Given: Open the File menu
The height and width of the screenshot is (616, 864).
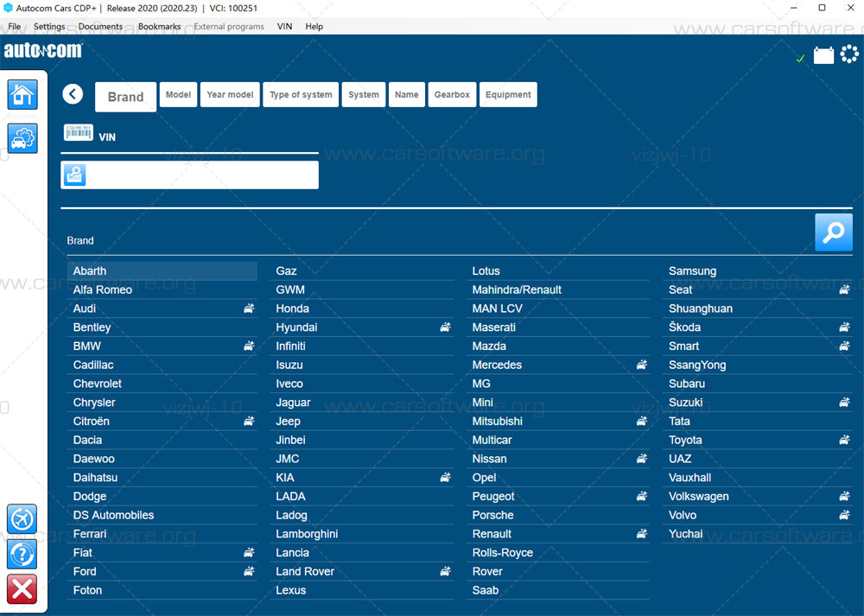Looking at the screenshot, I should pyautogui.click(x=15, y=27).
